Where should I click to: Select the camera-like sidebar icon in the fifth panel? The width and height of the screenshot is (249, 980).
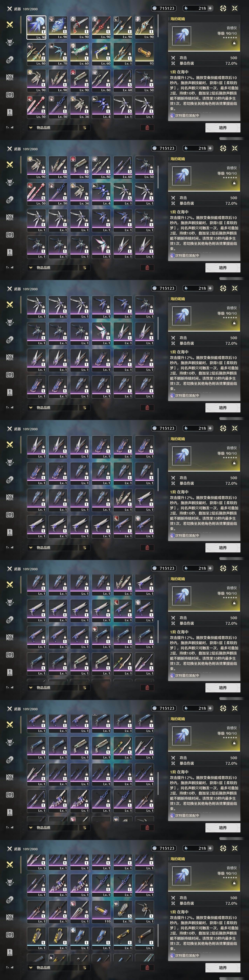[10, 637]
